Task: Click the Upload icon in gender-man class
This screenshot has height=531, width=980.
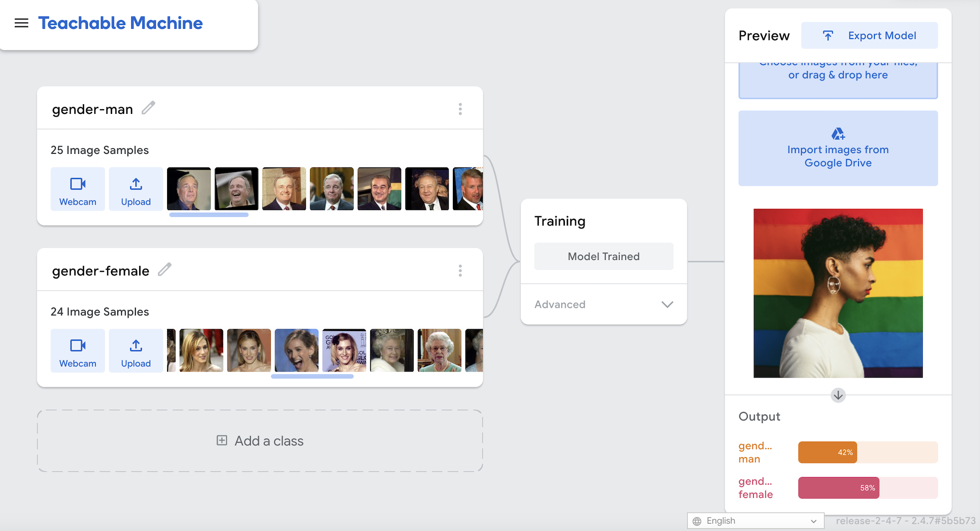Action: coord(135,183)
